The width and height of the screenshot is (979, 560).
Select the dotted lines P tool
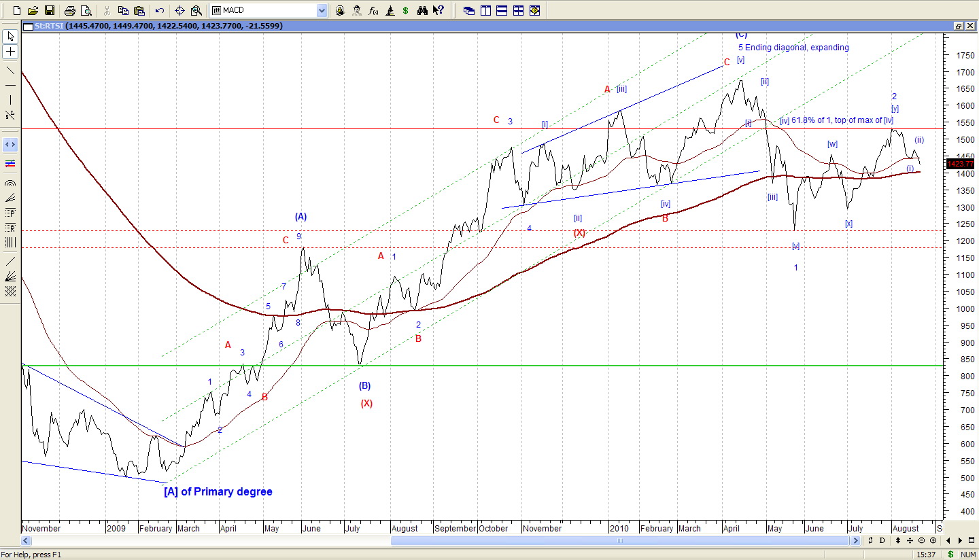pos(10,213)
